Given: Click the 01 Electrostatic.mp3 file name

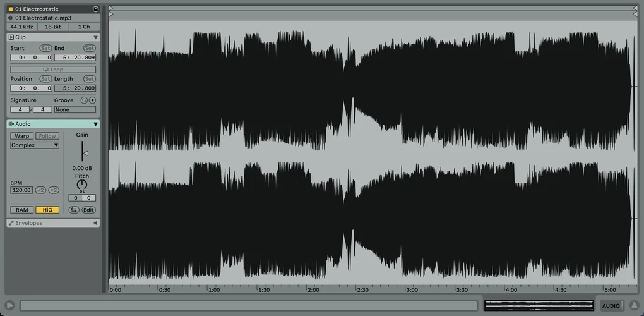Looking at the screenshot, I should coord(43,18).
